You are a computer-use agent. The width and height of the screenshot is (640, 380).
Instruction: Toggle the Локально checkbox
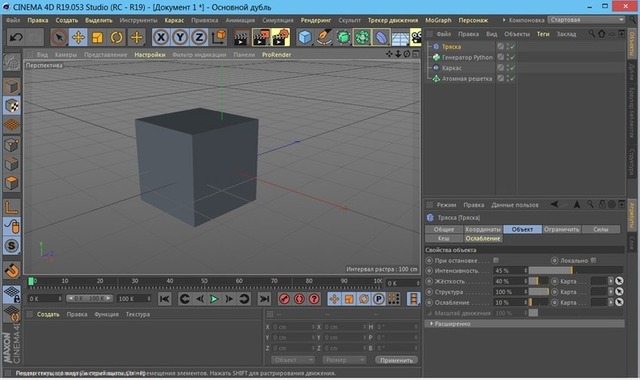click(593, 260)
